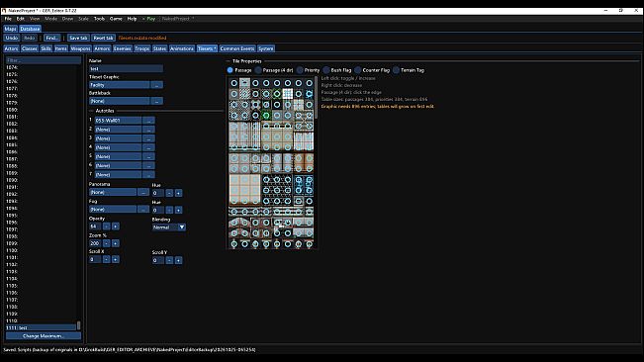Click the Undo button
Viewport: 644px width, 362px height.
click(x=12, y=38)
